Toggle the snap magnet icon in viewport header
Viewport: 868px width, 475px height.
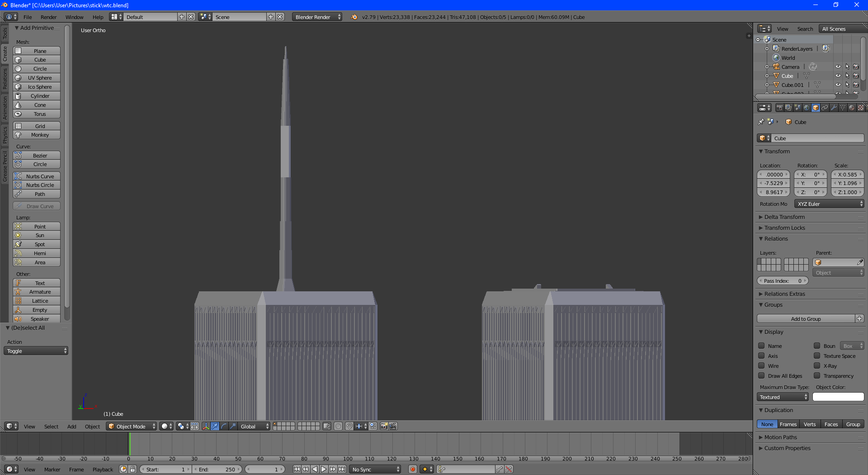(x=349, y=426)
